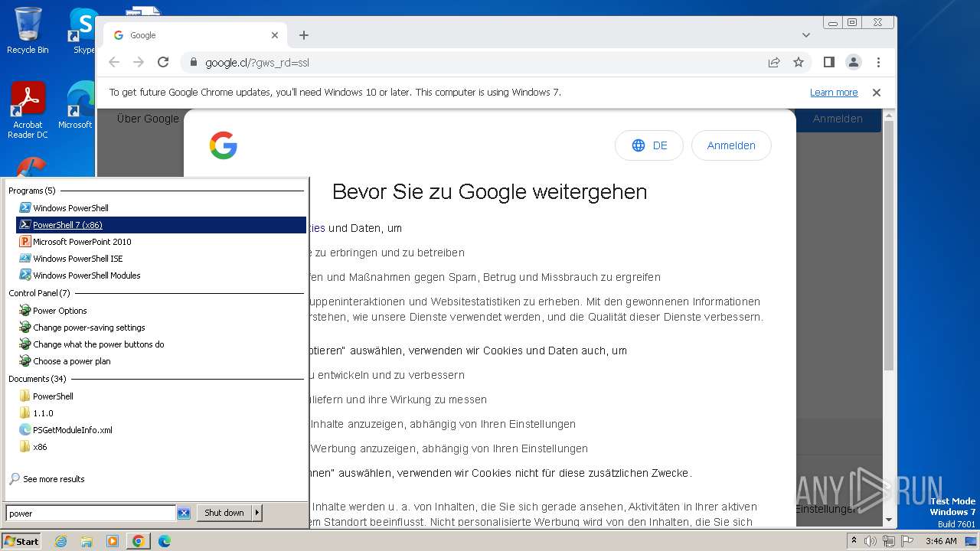980x551 pixels.
Task: Dismiss the Chrome update infobar
Action: [877, 93]
